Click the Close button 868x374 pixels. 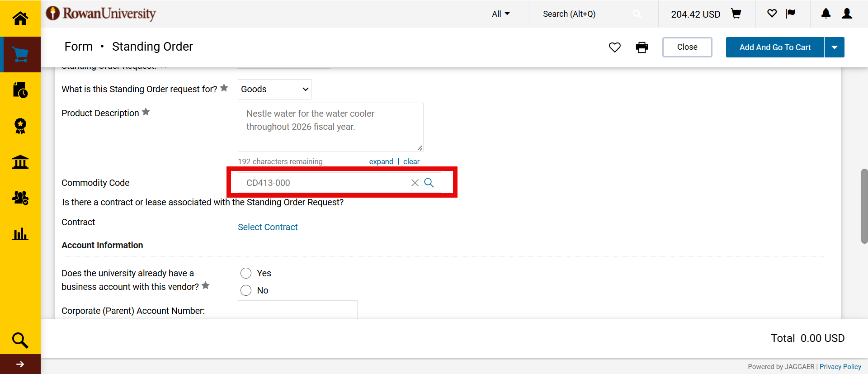point(687,47)
